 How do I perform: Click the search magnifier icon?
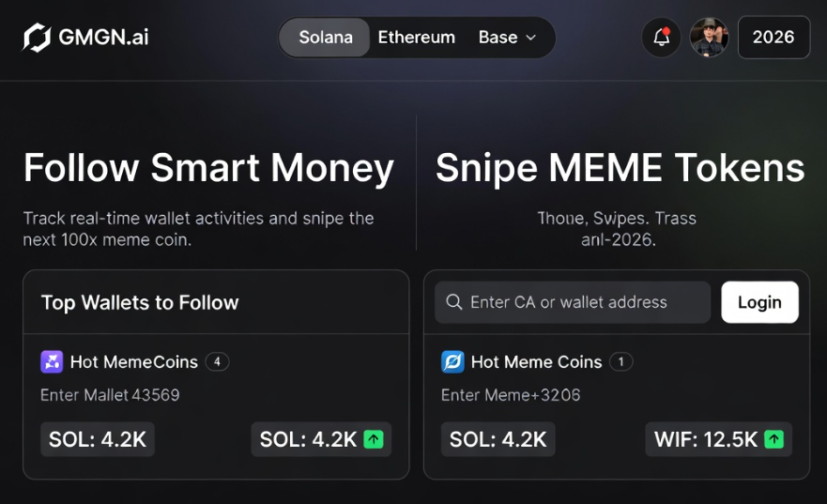pyautogui.click(x=454, y=302)
